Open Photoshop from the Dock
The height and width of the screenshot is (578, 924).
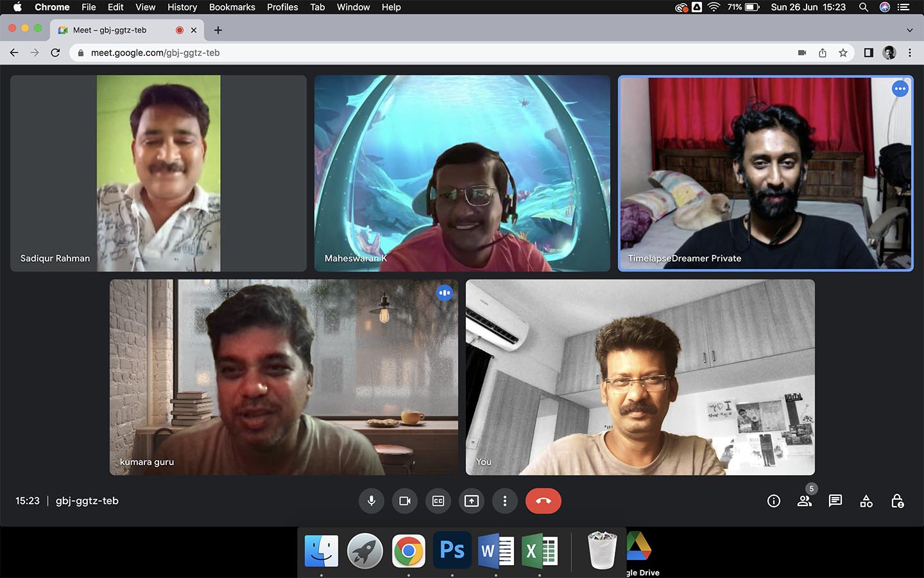tap(452, 550)
